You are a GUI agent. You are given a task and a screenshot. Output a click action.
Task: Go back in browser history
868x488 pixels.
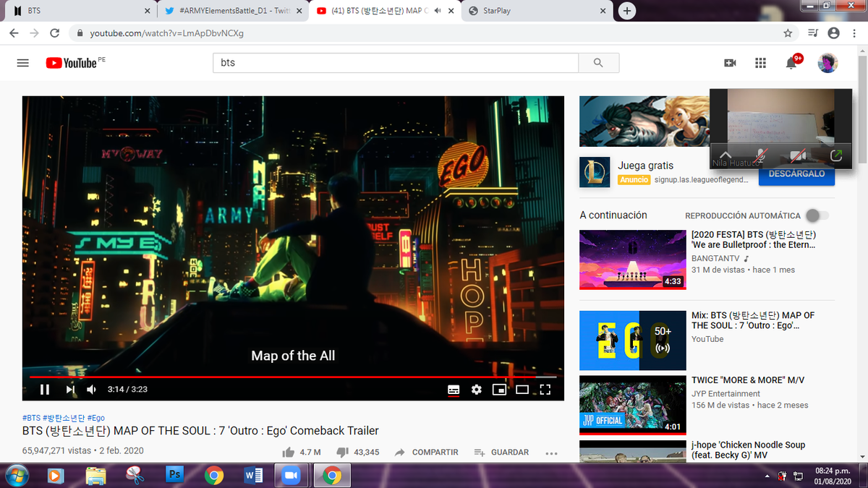14,33
